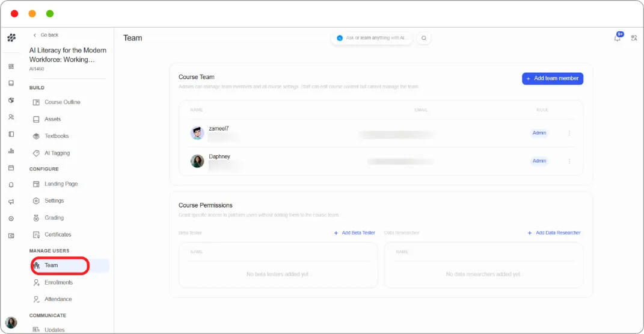The width and height of the screenshot is (644, 334).
Task: Click the course title AI Literacy for the Modern Workforce
Action: [x=68, y=55]
